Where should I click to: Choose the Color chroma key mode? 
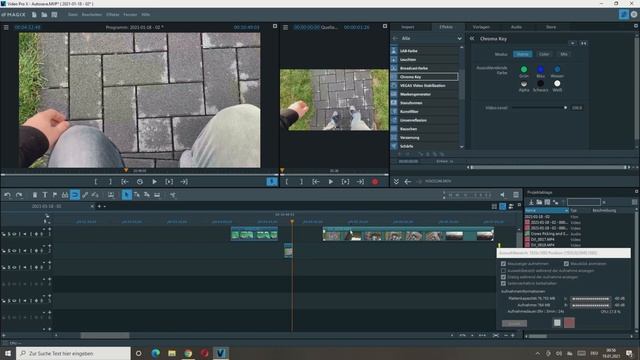(544, 54)
